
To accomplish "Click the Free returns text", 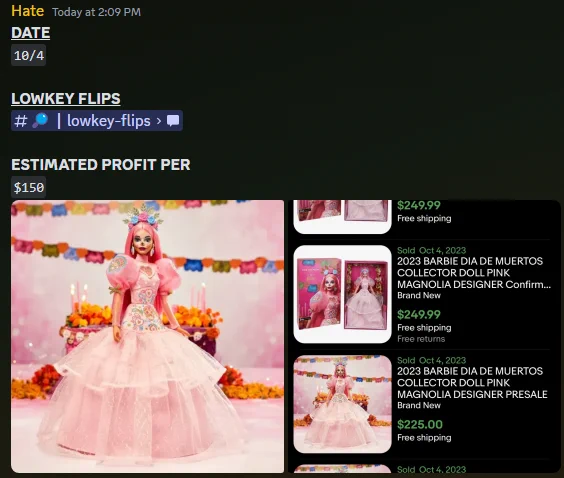I will [x=421, y=339].
